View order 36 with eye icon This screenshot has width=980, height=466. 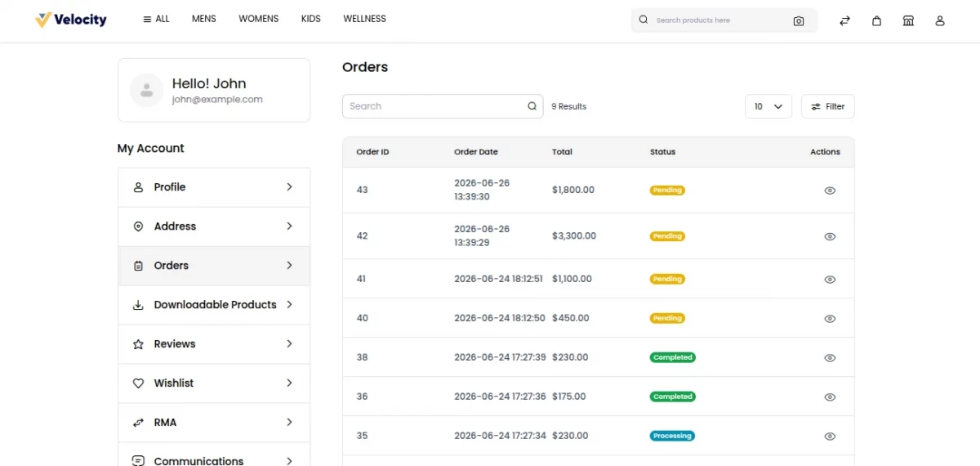coord(830,397)
